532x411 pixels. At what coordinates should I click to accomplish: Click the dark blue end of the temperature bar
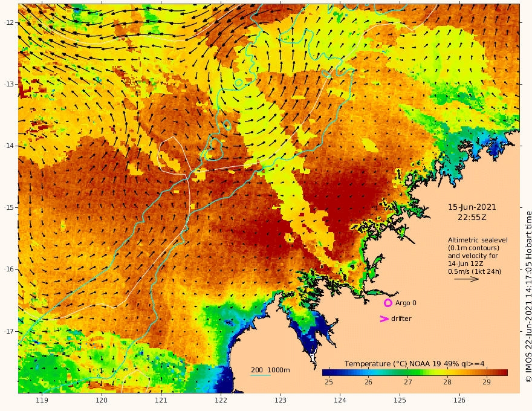[326, 372]
